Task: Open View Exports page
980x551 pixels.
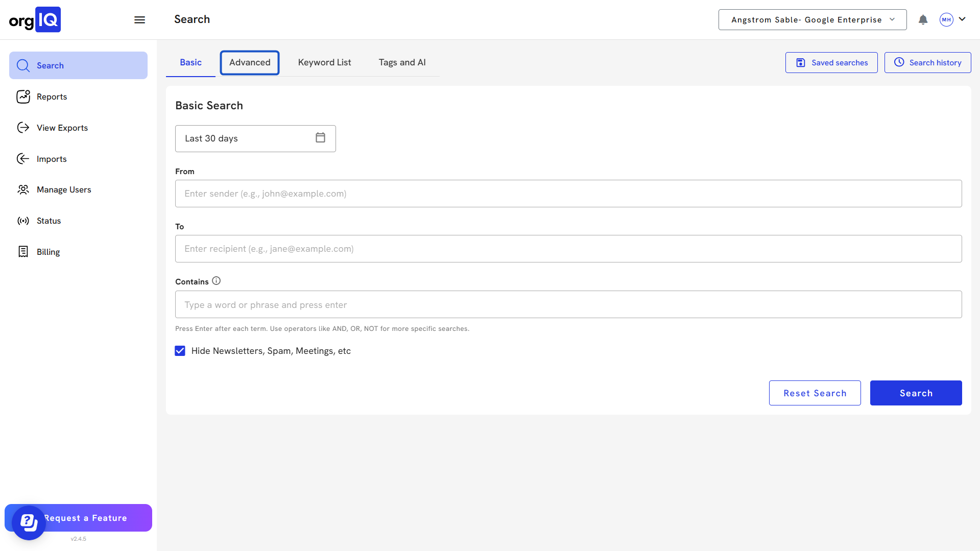Action: [x=62, y=128]
